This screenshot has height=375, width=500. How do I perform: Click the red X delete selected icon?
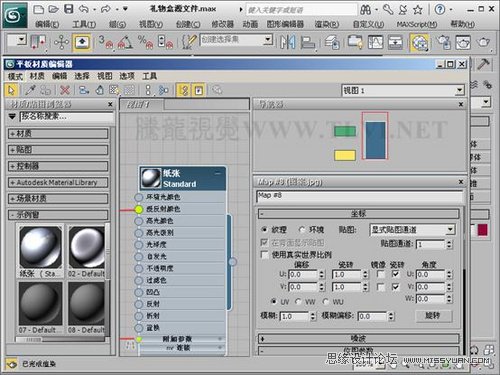(65, 90)
